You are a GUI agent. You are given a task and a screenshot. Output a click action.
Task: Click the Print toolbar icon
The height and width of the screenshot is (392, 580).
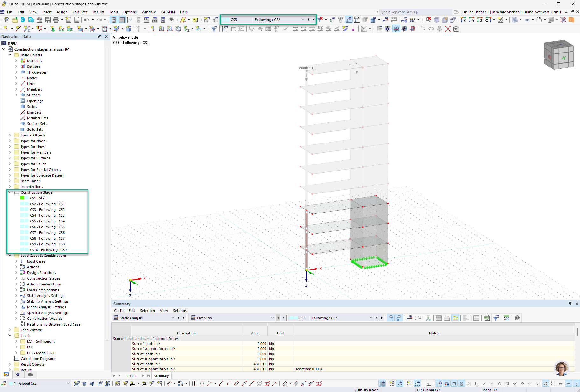[56, 20]
